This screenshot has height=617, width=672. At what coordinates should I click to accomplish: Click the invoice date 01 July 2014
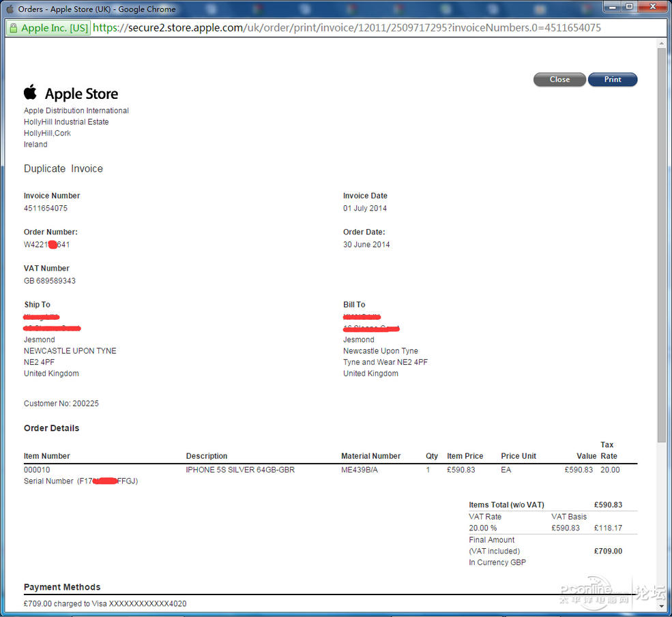coord(365,209)
